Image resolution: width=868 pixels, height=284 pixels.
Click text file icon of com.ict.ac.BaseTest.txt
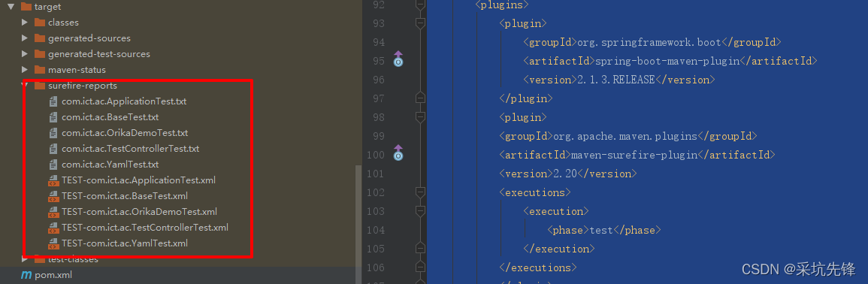[53, 117]
